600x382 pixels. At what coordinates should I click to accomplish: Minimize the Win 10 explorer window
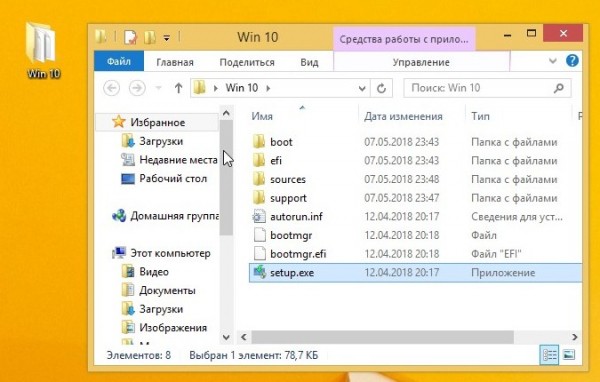point(508,35)
